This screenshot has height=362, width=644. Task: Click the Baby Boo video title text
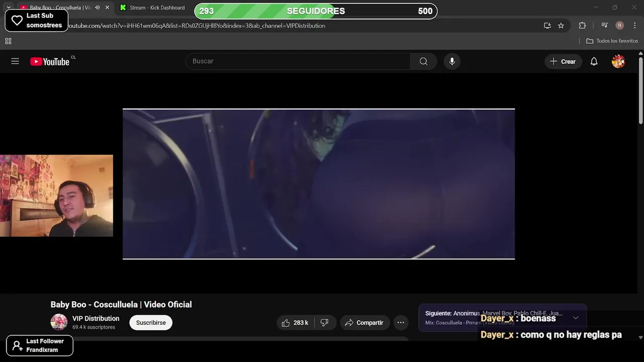(x=121, y=305)
